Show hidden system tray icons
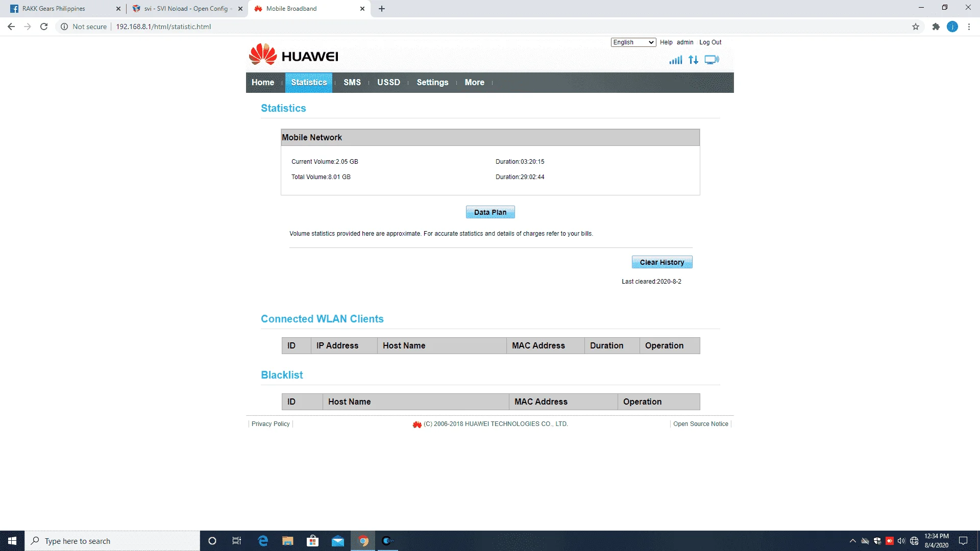The image size is (980, 551). (x=852, y=541)
